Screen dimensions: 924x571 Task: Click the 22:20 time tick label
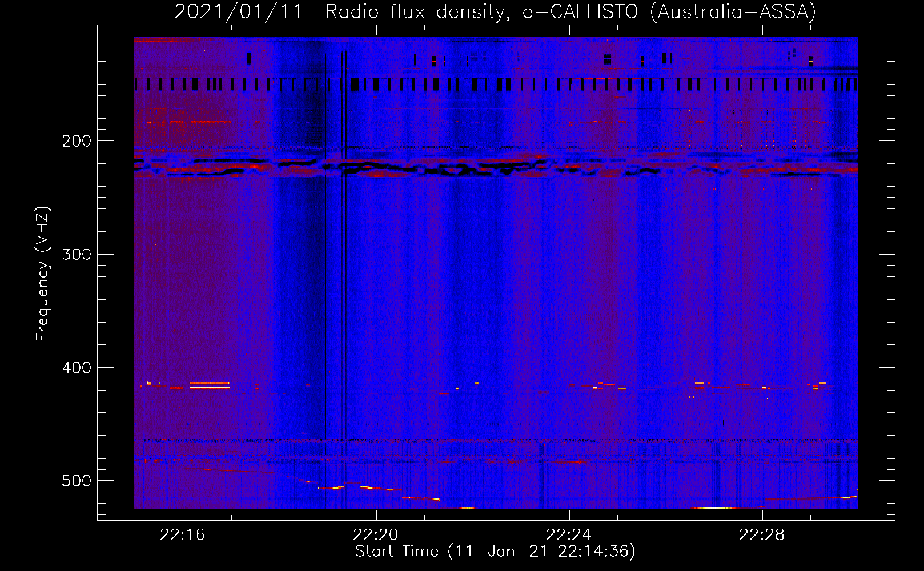[x=376, y=535]
